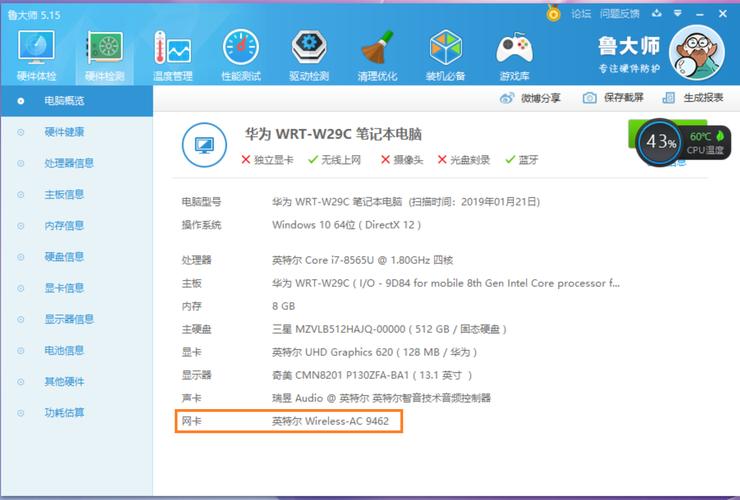This screenshot has height=500, width=740.
Task: Open 显示器信息 sidebar item
Action: (x=76, y=319)
